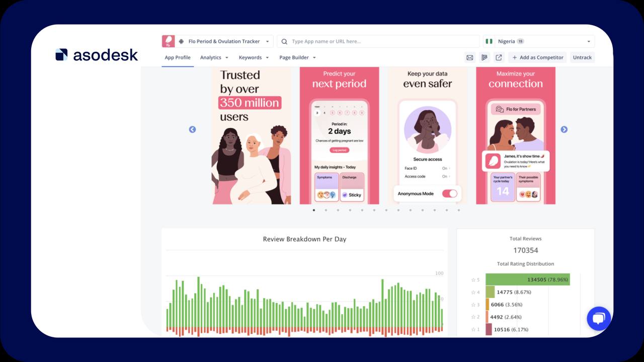This screenshot has width=644, height=362.
Task: Click the 'Total Rating Distribution' heading
Action: click(x=526, y=264)
